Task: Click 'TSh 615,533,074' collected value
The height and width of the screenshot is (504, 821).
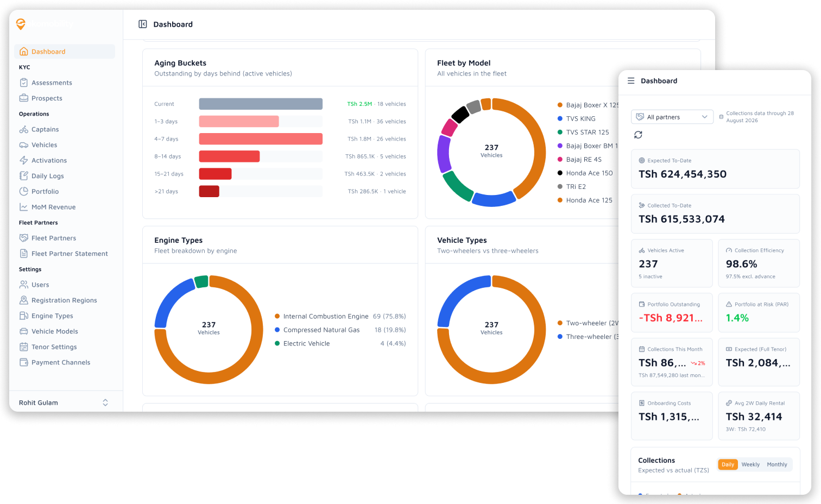Action: click(x=681, y=219)
